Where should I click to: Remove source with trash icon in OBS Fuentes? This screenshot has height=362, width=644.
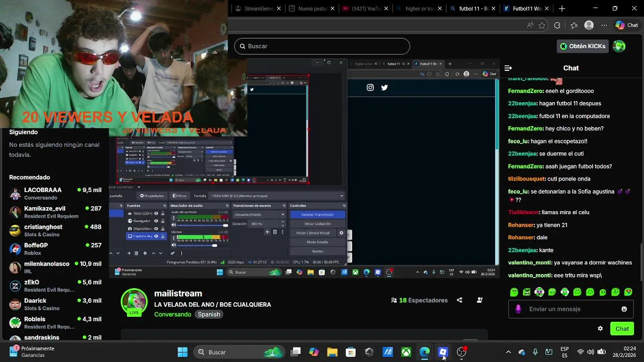coord(136,253)
